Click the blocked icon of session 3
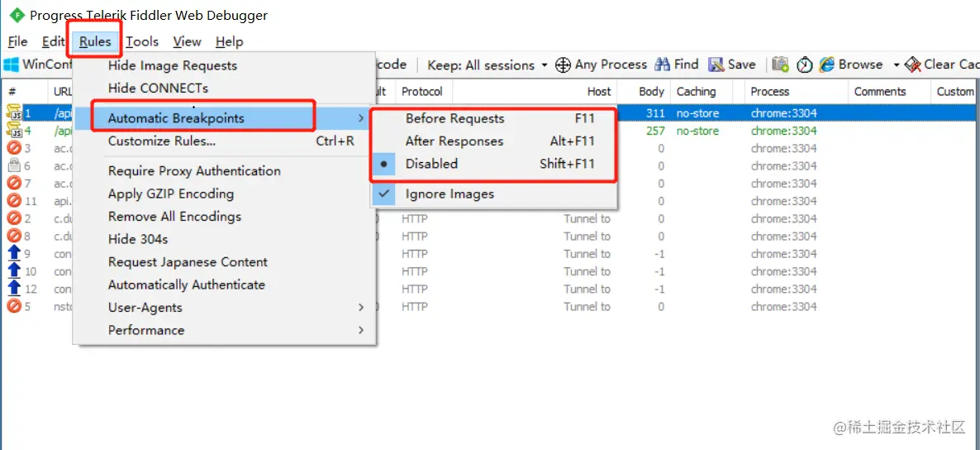This screenshot has height=450, width=980. tap(14, 148)
